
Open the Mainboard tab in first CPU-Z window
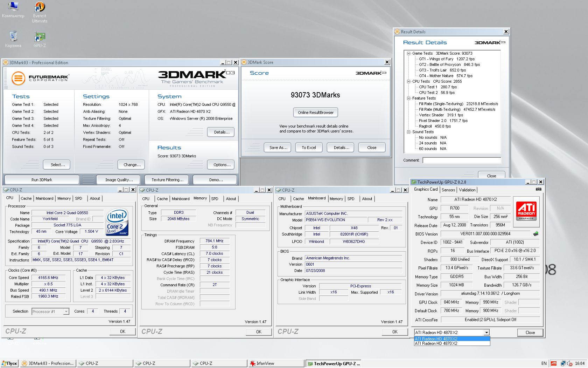tap(44, 198)
